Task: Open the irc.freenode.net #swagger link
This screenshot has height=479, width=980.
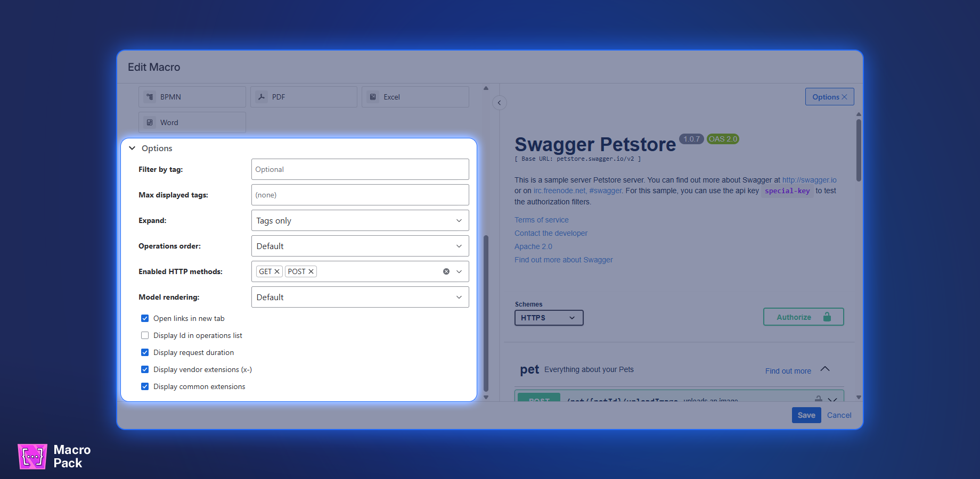Action: click(x=578, y=191)
